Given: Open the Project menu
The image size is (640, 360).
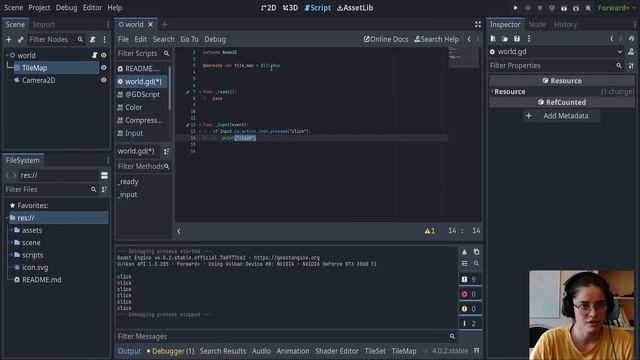Looking at the screenshot, I should pos(39,7).
